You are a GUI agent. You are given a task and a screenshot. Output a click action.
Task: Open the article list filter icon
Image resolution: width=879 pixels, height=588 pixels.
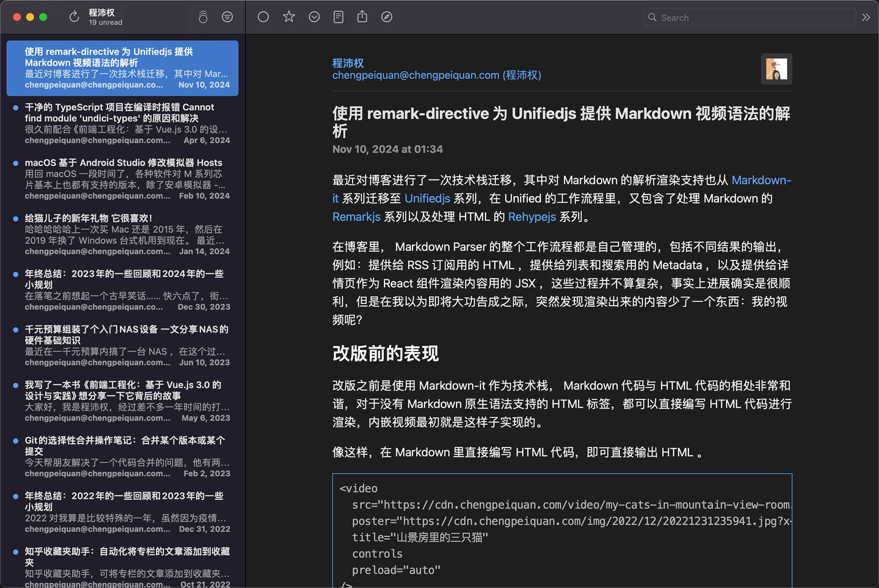pos(227,17)
